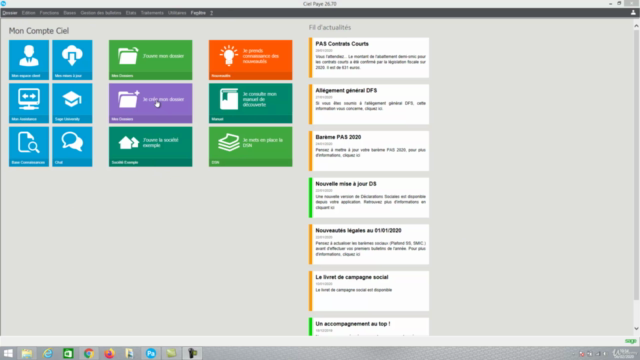Open the Mes mises à jour cloud tile

click(x=72, y=60)
